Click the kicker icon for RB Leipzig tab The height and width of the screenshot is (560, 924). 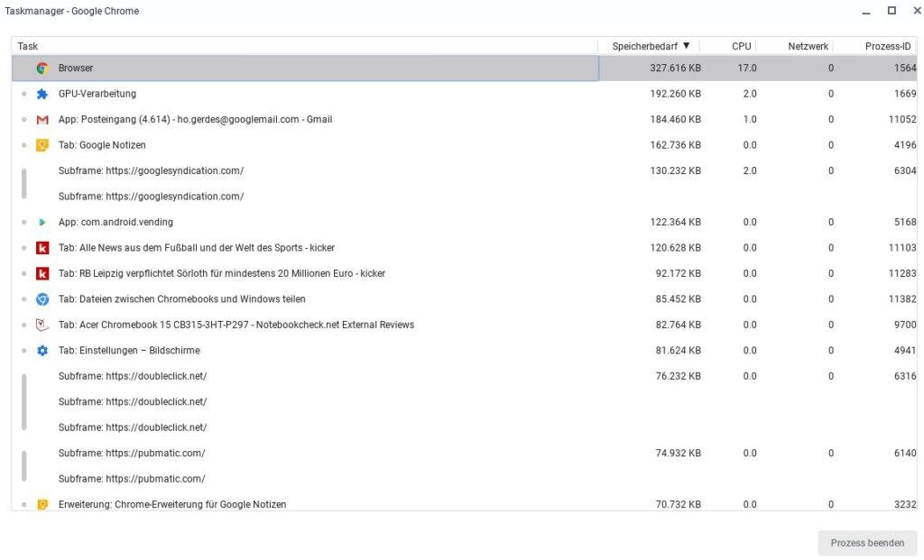(x=42, y=273)
